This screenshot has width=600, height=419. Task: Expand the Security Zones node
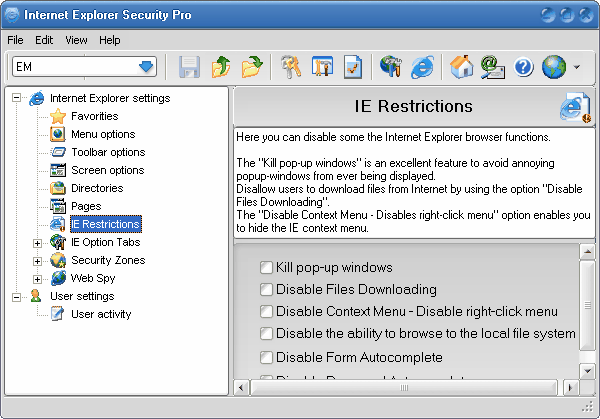click(x=37, y=261)
